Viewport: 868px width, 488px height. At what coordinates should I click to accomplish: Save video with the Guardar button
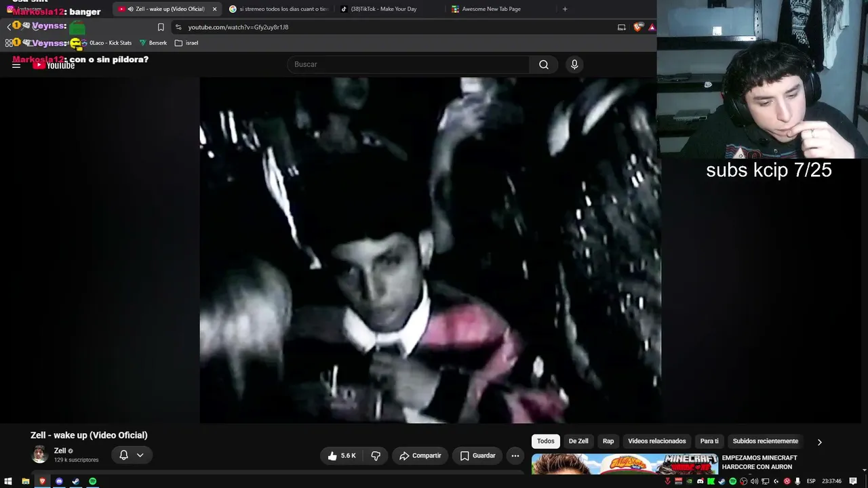coord(477,455)
